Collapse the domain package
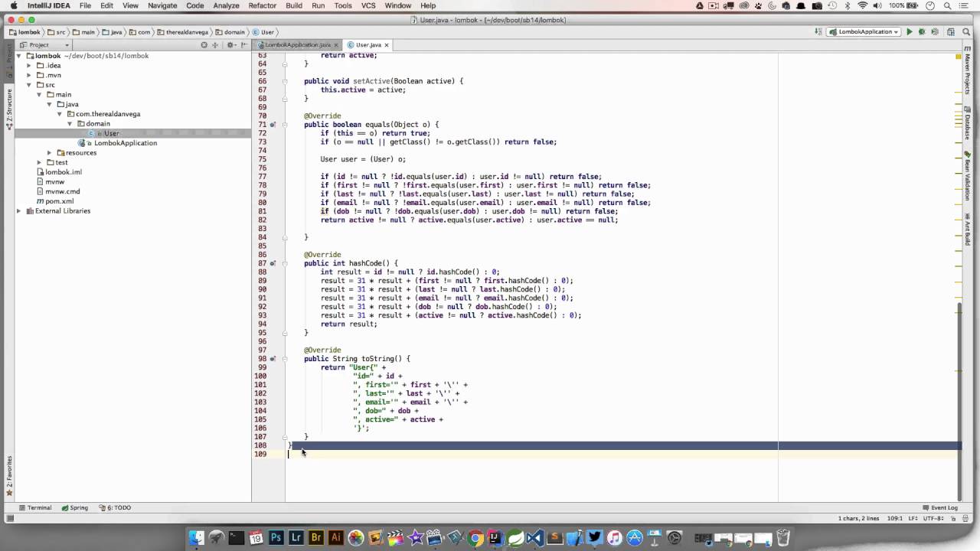Image resolution: width=980 pixels, height=551 pixels. 69,123
